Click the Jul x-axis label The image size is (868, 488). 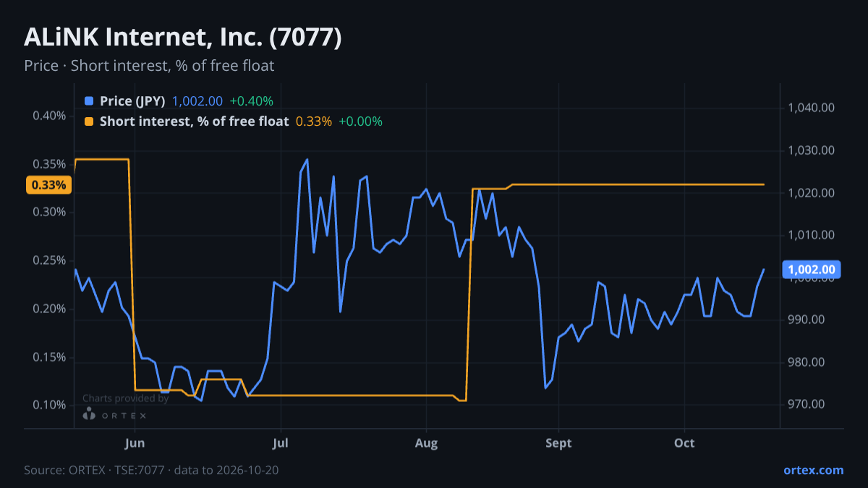(282, 443)
